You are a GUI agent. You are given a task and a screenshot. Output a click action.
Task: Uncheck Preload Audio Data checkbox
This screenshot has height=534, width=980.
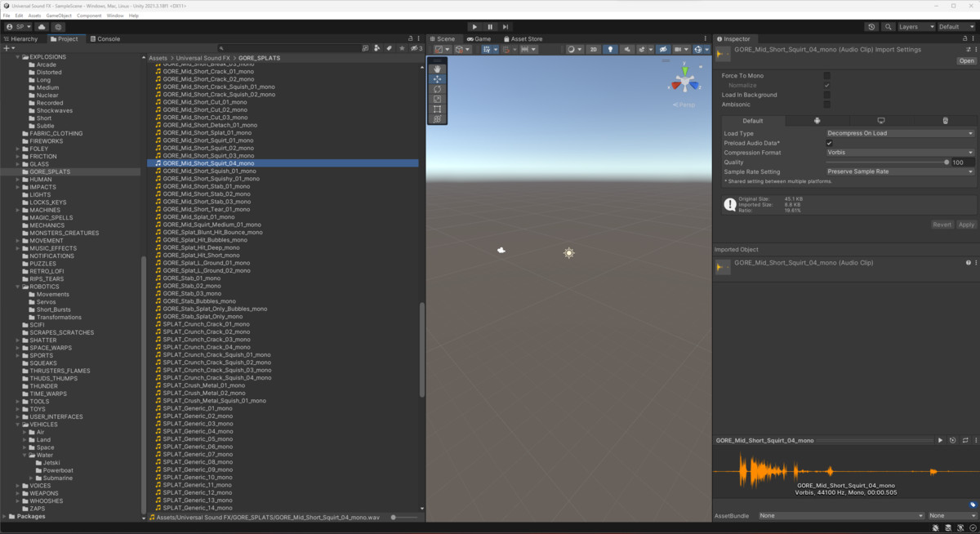pyautogui.click(x=830, y=143)
